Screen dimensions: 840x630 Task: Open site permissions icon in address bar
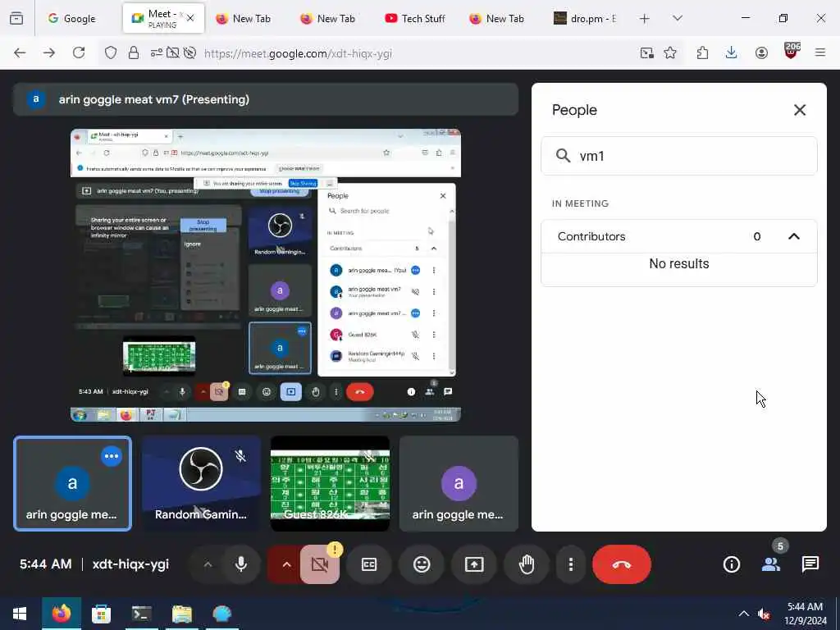(157, 52)
